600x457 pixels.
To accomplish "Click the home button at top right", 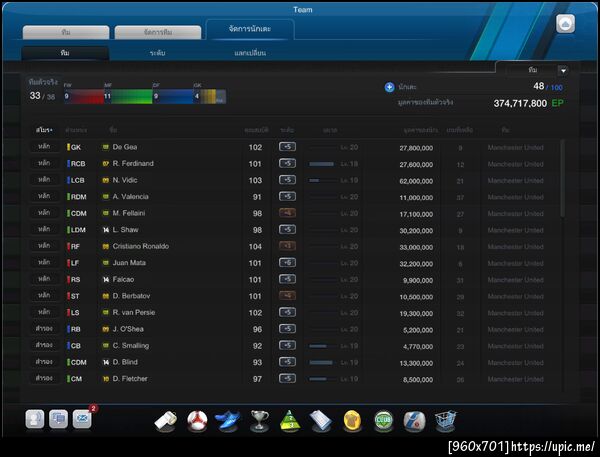I will coord(565,24).
